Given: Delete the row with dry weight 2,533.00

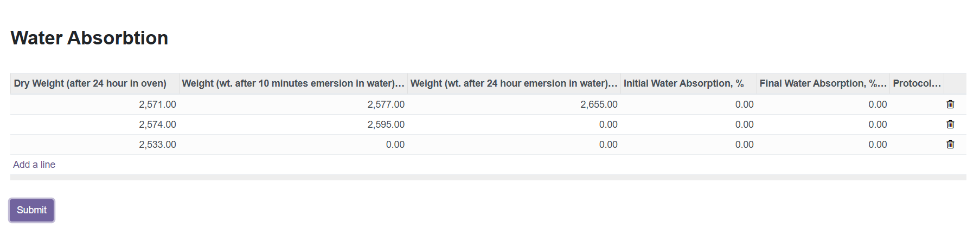Looking at the screenshot, I should point(950,145).
